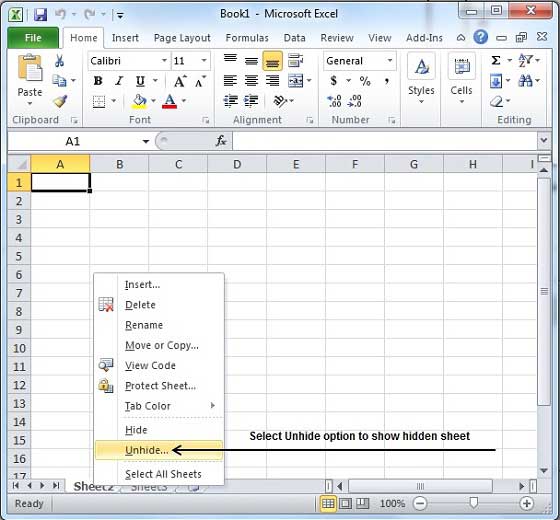
Task: Toggle Underline formatting
Action: [140, 81]
